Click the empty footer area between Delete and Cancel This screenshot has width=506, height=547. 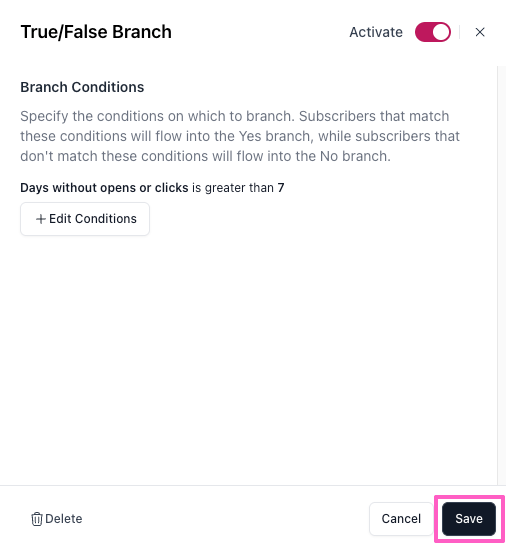tap(226, 519)
